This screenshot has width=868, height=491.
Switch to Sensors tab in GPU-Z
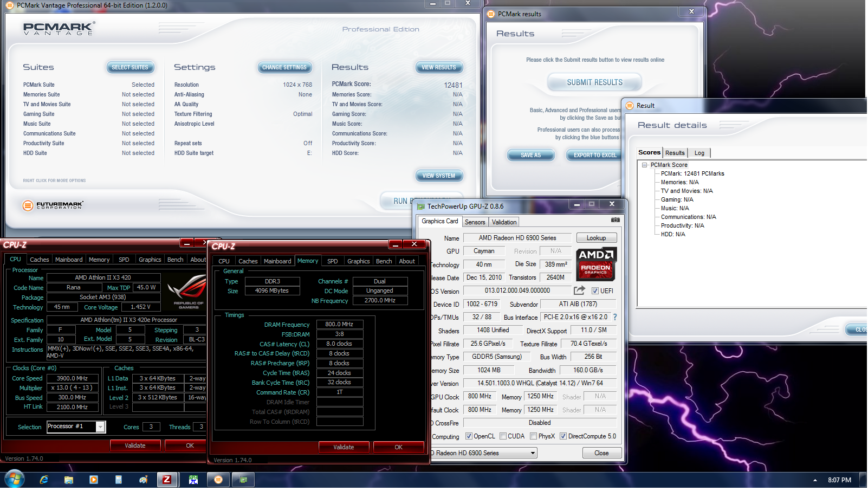(x=475, y=222)
